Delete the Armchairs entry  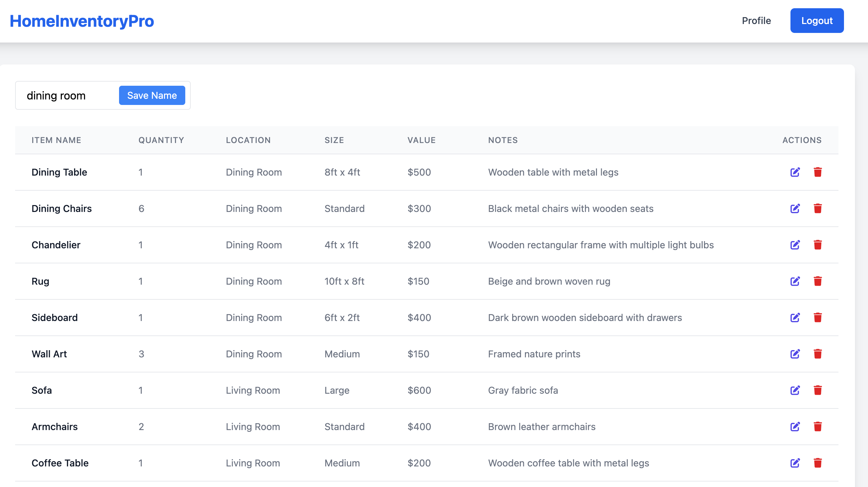click(818, 427)
